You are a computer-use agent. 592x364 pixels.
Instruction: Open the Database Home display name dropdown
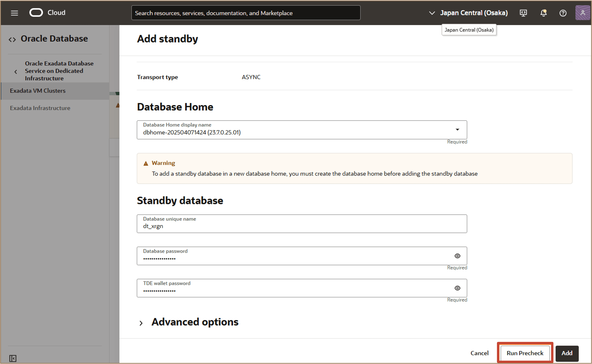click(x=302, y=130)
